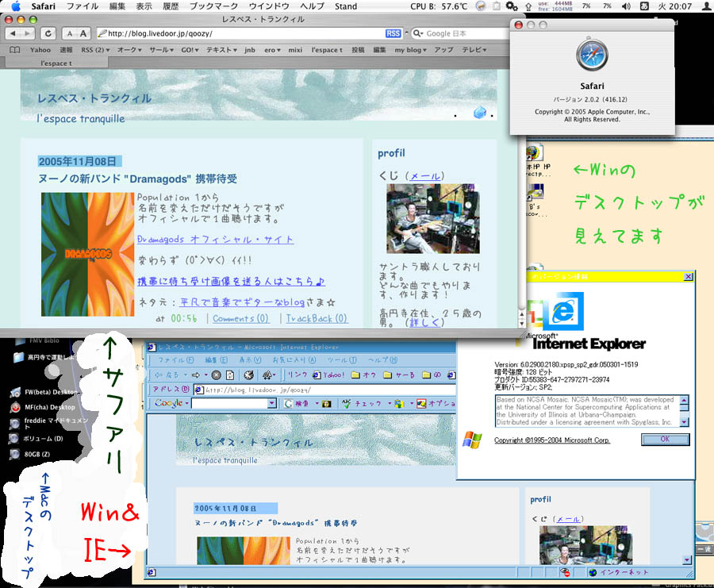Click the RSS badge in Safari address bar
This screenshot has height=588, width=714.
point(393,33)
